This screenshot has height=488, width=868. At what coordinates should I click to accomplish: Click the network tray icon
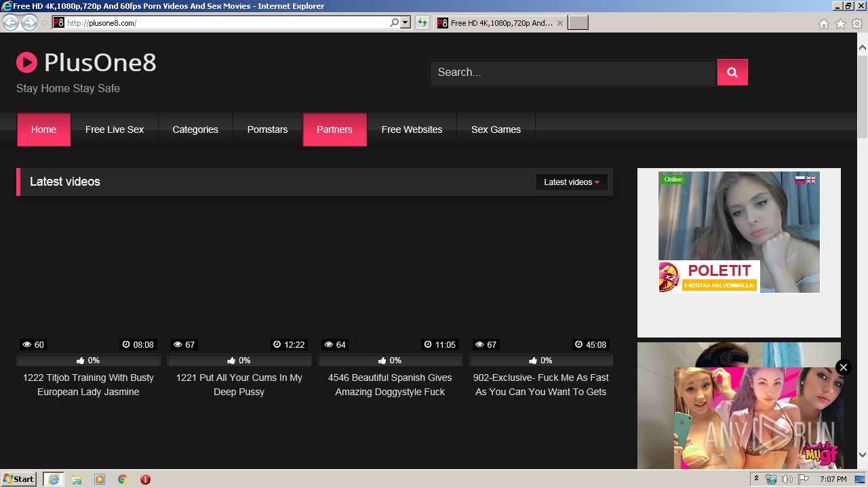click(x=771, y=479)
